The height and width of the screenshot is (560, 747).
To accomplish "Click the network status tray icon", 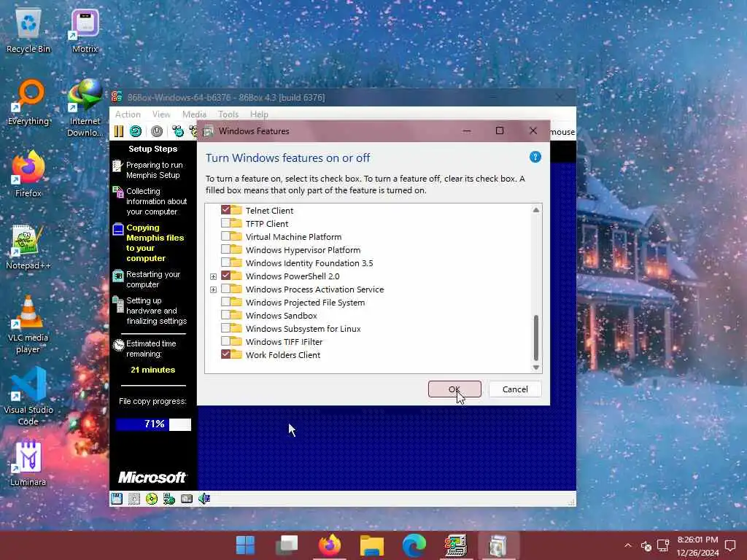I will coord(662,545).
